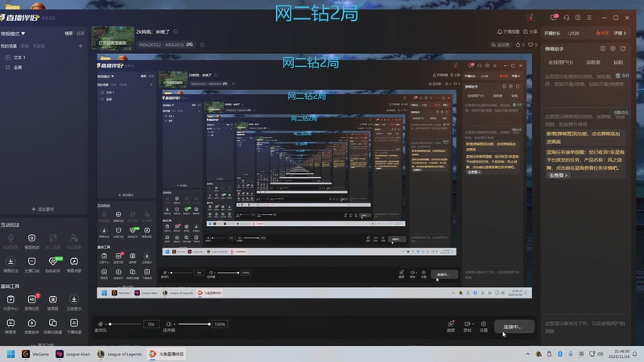The image size is (644, 362).
Task: Mute the microphone via its icon
Action: pyautogui.click(x=100, y=324)
